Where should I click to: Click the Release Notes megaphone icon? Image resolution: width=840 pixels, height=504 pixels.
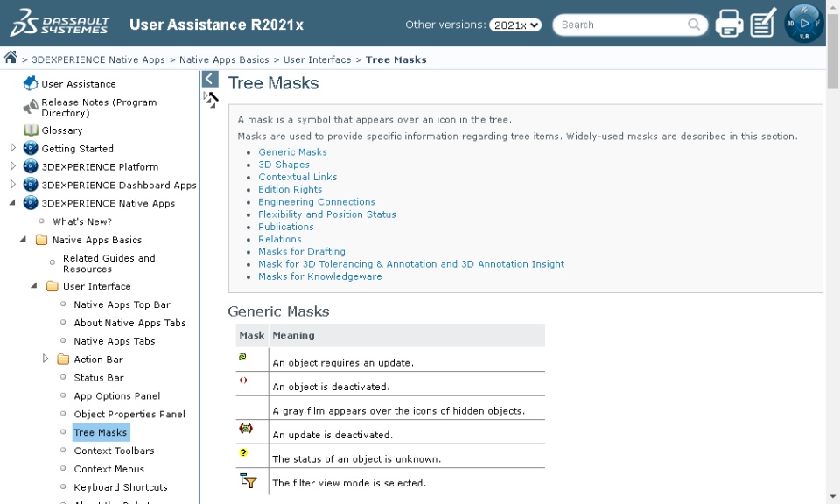point(31,107)
